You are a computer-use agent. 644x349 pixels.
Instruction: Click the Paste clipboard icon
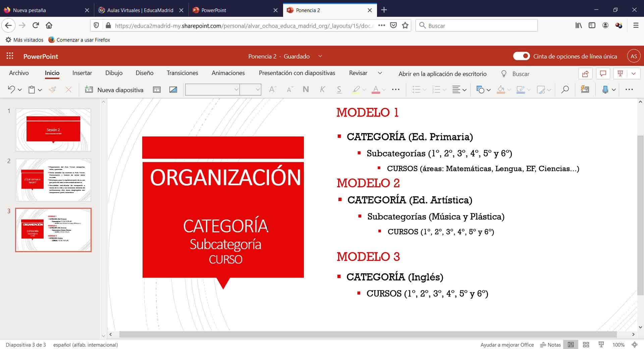click(x=32, y=90)
